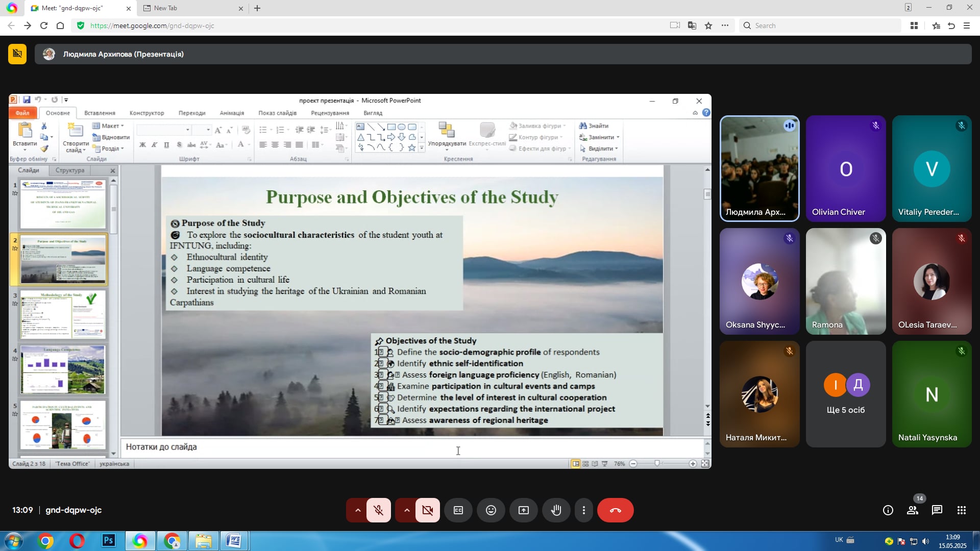Image resolution: width=980 pixels, height=551 pixels.
Task: Unmute the microphone button
Action: [378, 510]
